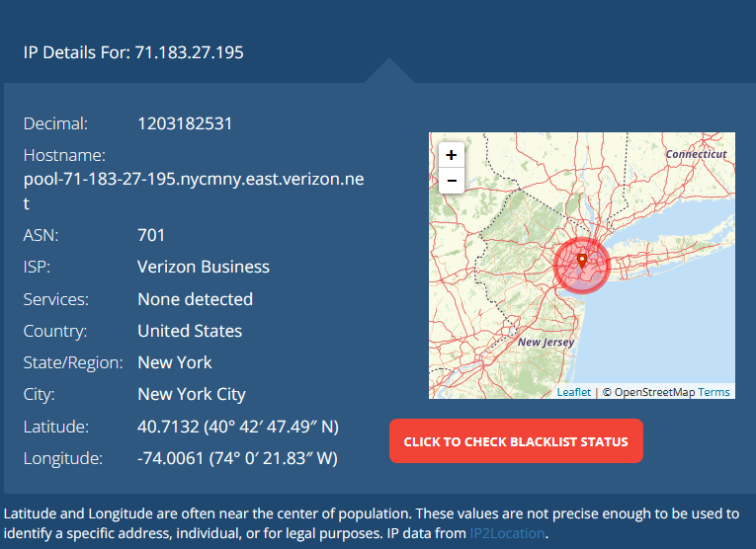
Task: Select the decimal value 1203182531
Action: [x=185, y=123]
